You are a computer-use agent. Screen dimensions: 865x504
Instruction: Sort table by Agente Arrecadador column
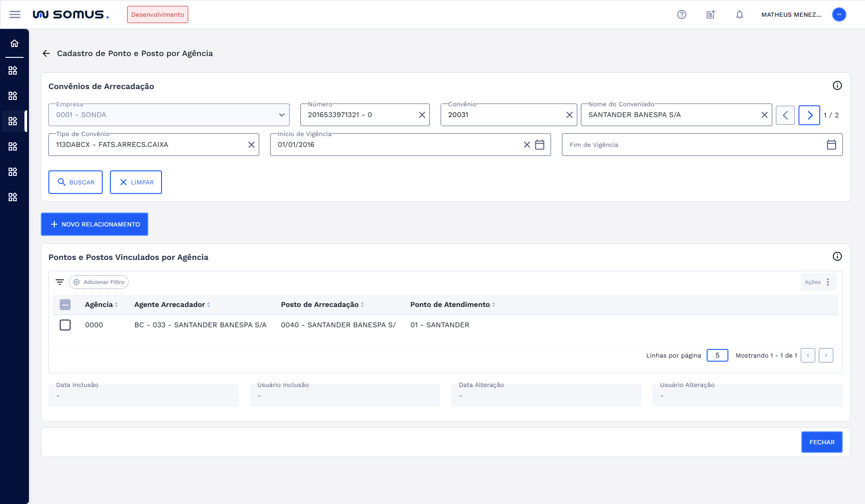click(x=209, y=305)
